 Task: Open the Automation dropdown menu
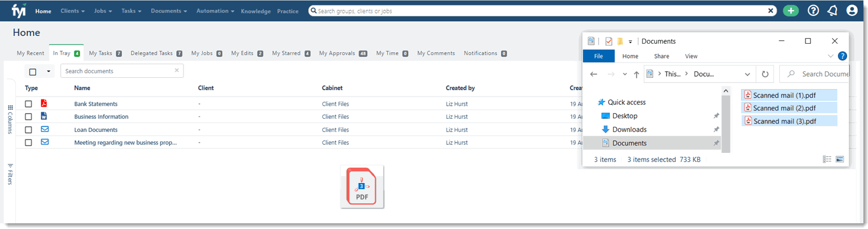(215, 11)
